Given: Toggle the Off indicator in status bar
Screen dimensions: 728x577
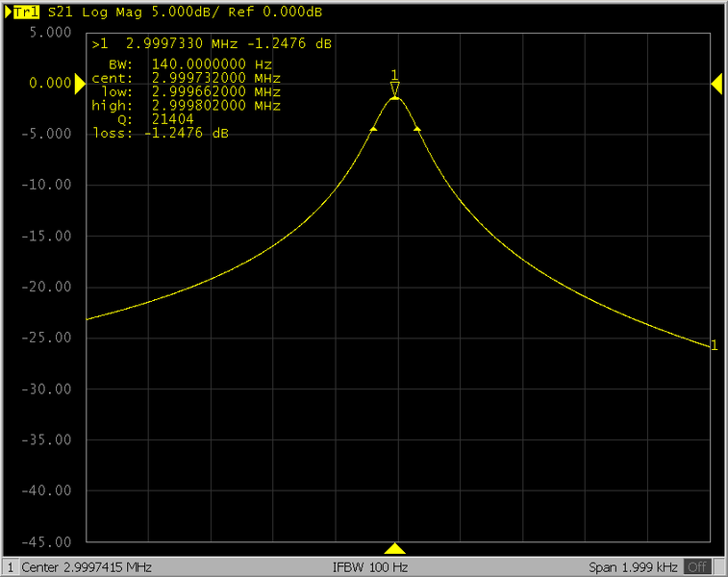Looking at the screenshot, I should click(698, 567).
